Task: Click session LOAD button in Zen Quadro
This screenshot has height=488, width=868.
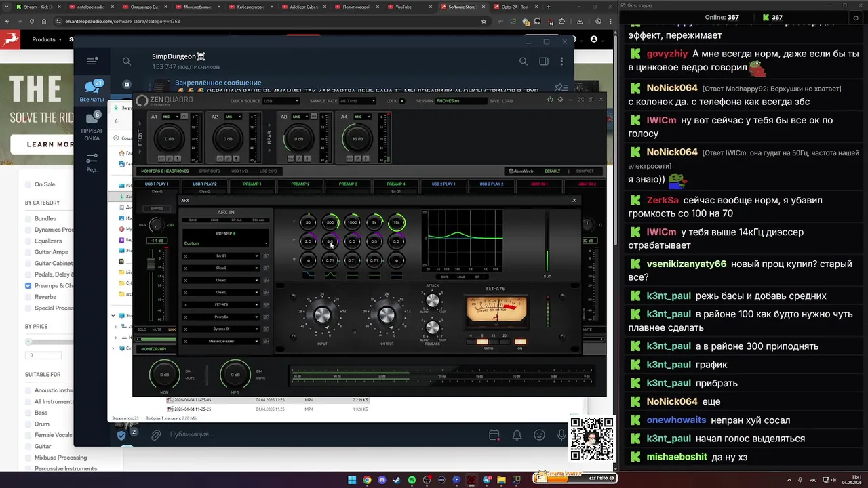Action: coord(507,101)
